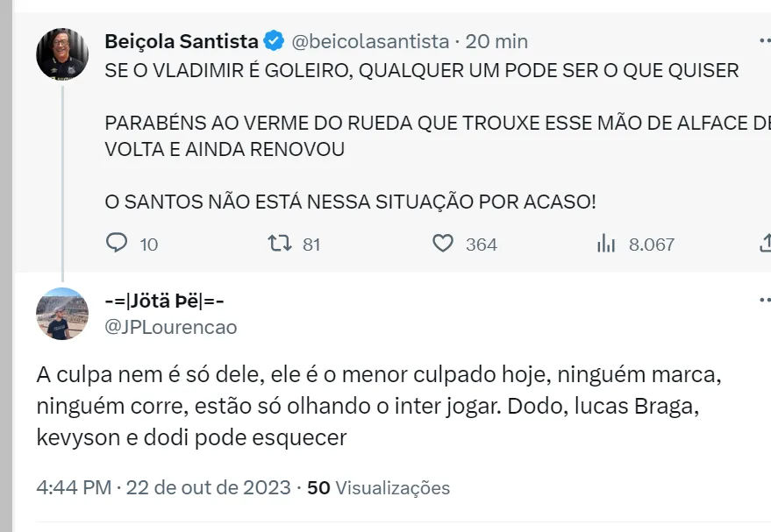This screenshot has width=771, height=532.
Task: View the 50 Visualizações count
Action: pos(378,487)
